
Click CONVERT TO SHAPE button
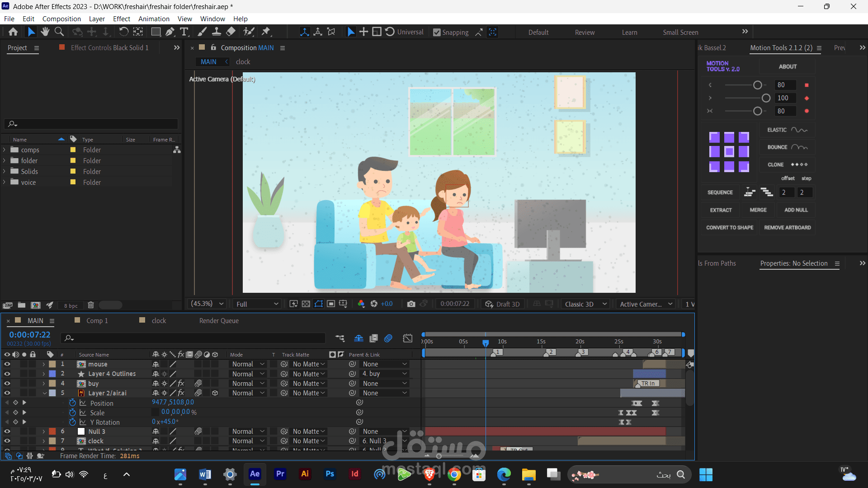(x=730, y=228)
